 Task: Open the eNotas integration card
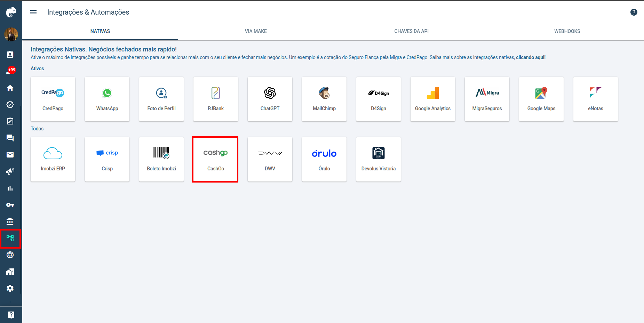tap(596, 99)
